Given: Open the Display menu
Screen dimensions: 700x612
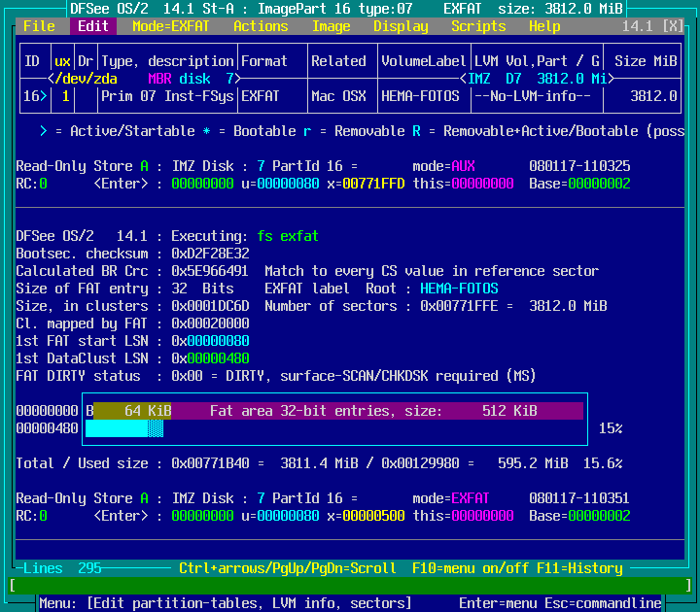Looking at the screenshot, I should pyautogui.click(x=401, y=26).
